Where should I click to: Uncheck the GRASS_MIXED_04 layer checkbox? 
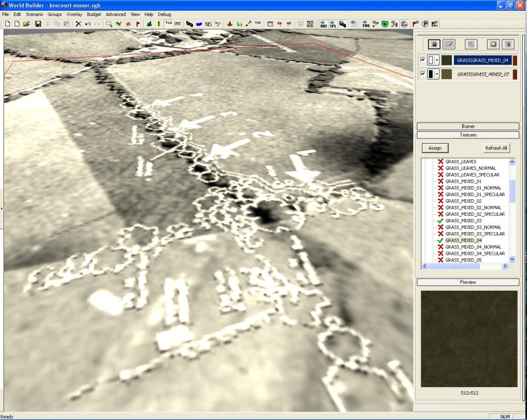point(423,60)
